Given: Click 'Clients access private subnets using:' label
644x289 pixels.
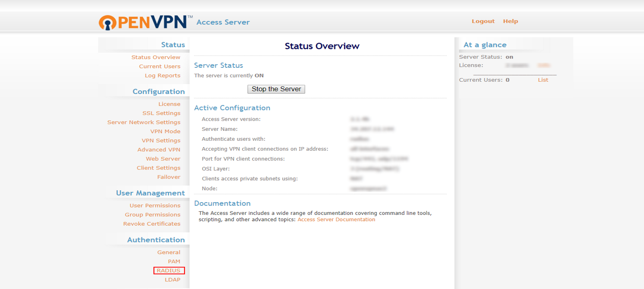Looking at the screenshot, I should click(250, 179).
